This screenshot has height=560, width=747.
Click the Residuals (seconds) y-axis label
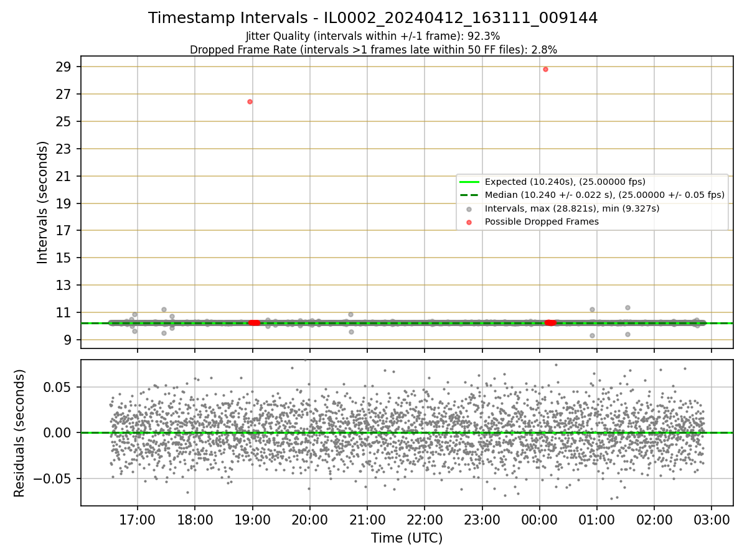point(19,433)
